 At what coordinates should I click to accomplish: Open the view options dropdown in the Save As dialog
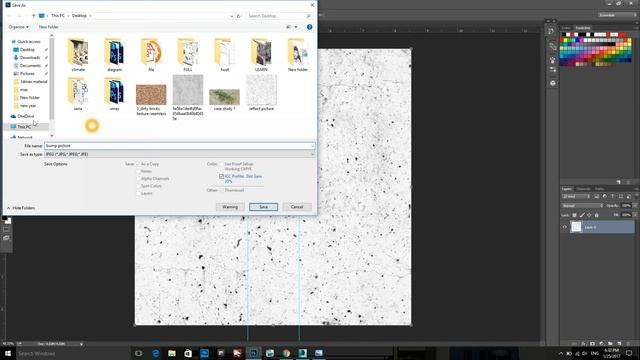pos(295,27)
